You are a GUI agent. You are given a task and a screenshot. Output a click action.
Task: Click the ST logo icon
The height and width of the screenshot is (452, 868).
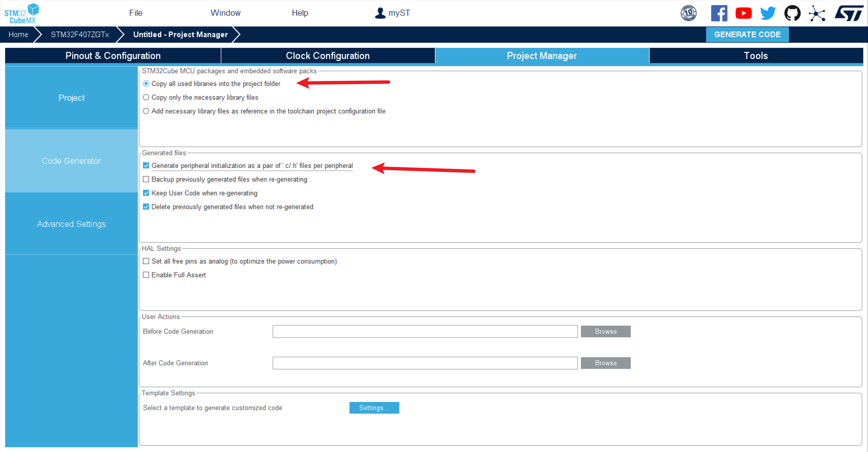point(849,13)
